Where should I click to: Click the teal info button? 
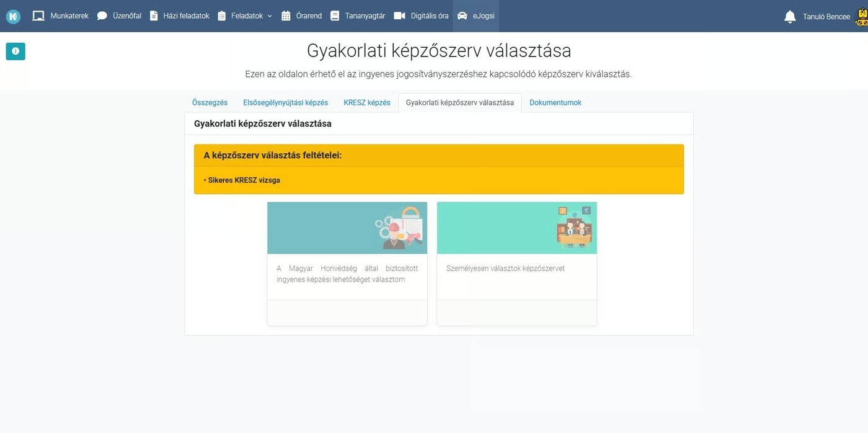(15, 51)
